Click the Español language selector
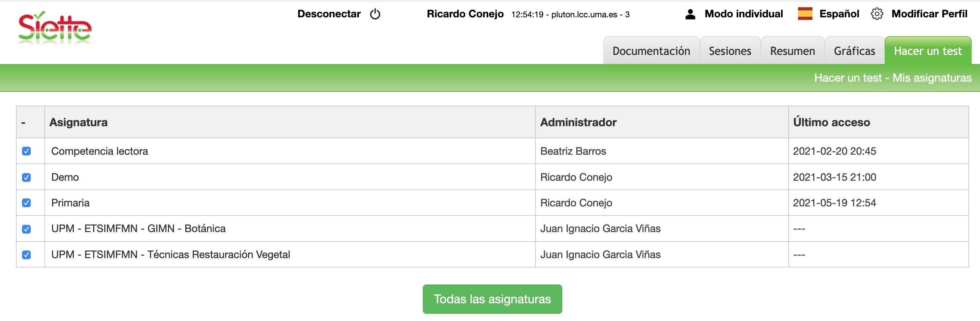This screenshot has height=321, width=980. pyautogui.click(x=839, y=14)
